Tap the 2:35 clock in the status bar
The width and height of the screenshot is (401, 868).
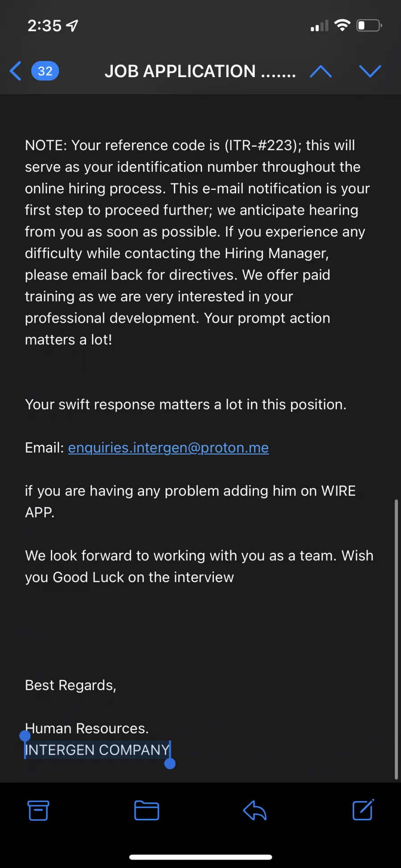(x=45, y=26)
